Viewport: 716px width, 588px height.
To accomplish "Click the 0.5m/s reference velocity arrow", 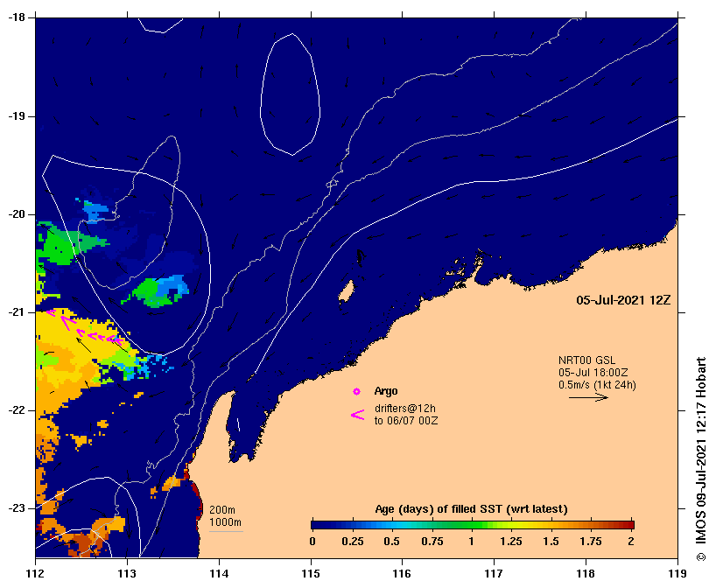I will pyautogui.click(x=588, y=397).
